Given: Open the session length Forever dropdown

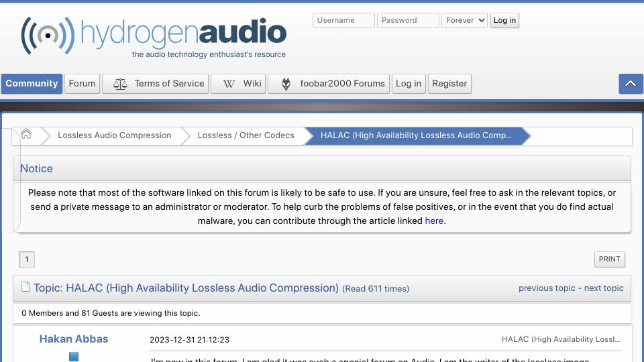Looking at the screenshot, I should (464, 20).
